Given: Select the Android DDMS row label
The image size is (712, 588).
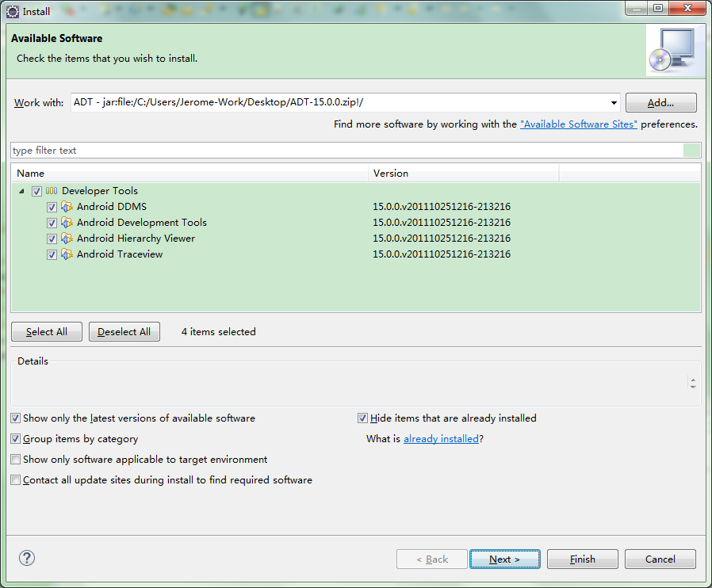Looking at the screenshot, I should click(112, 207).
